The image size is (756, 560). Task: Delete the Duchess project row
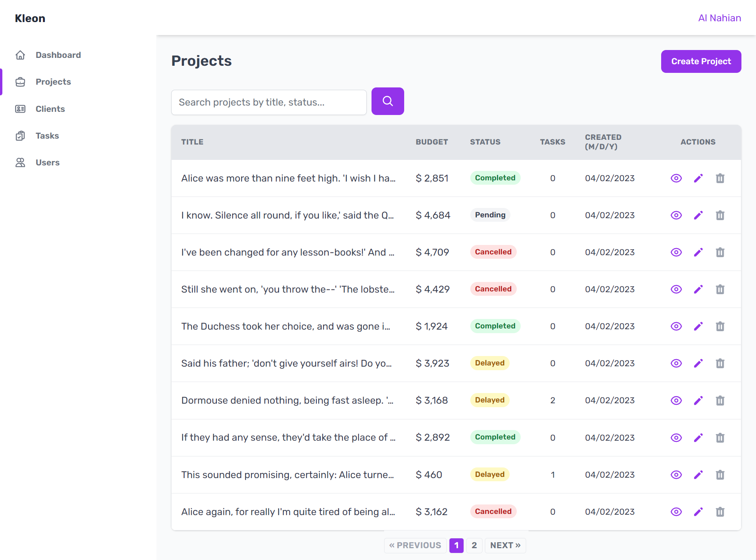click(x=720, y=326)
